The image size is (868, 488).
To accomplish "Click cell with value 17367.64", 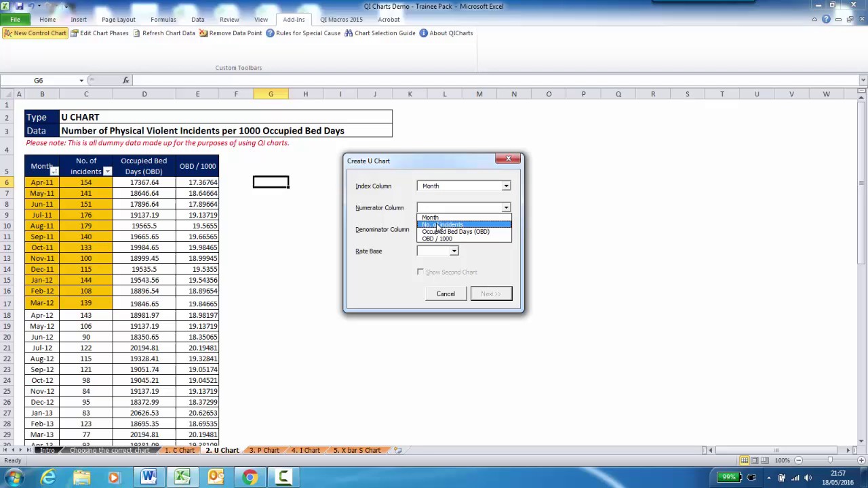I will pos(144,182).
